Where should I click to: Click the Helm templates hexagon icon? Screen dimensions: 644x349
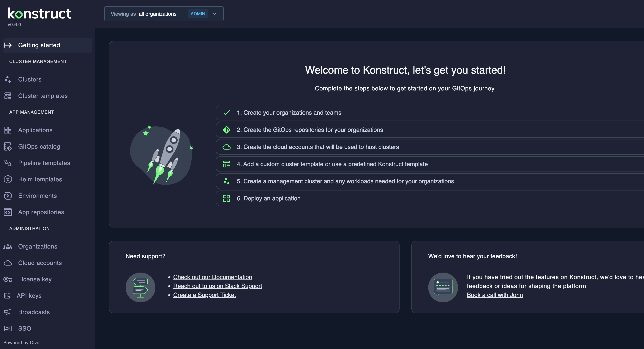click(8, 179)
